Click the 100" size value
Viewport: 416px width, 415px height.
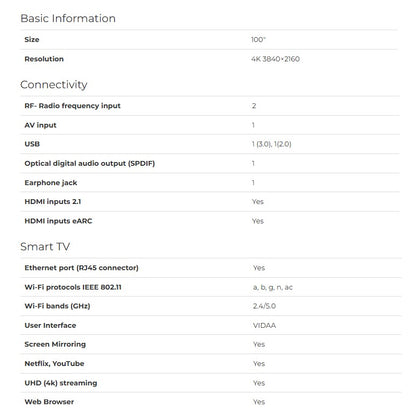258,39
